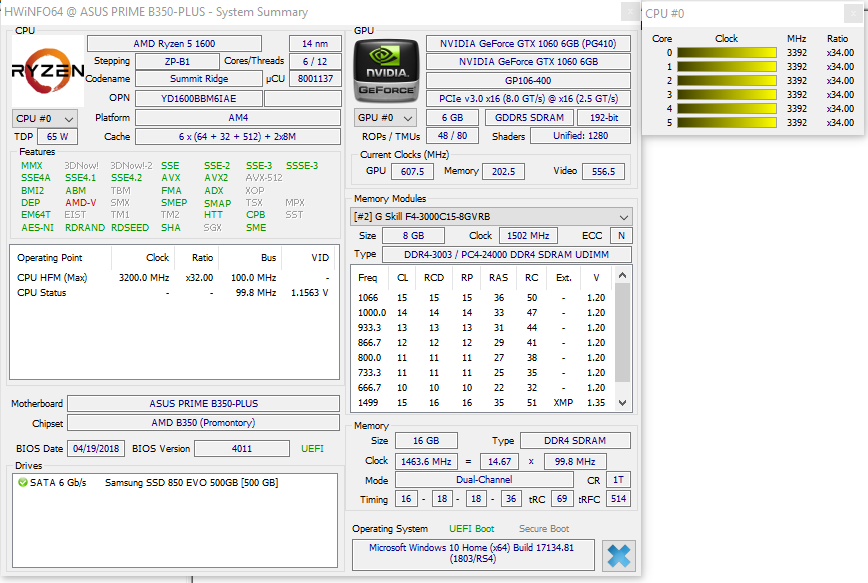This screenshot has height=583, width=868.
Task: Click the memory size 16 GB field
Action: [x=426, y=441]
